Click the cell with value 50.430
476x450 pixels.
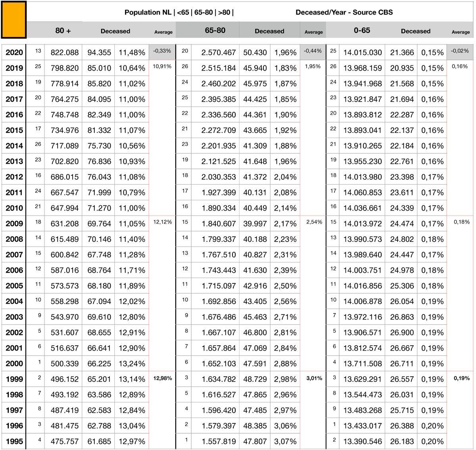click(255, 52)
